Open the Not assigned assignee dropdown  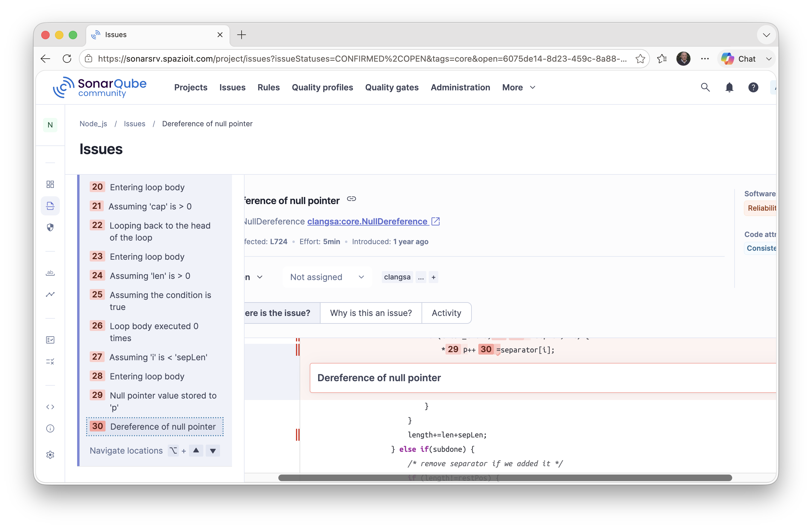tap(327, 277)
